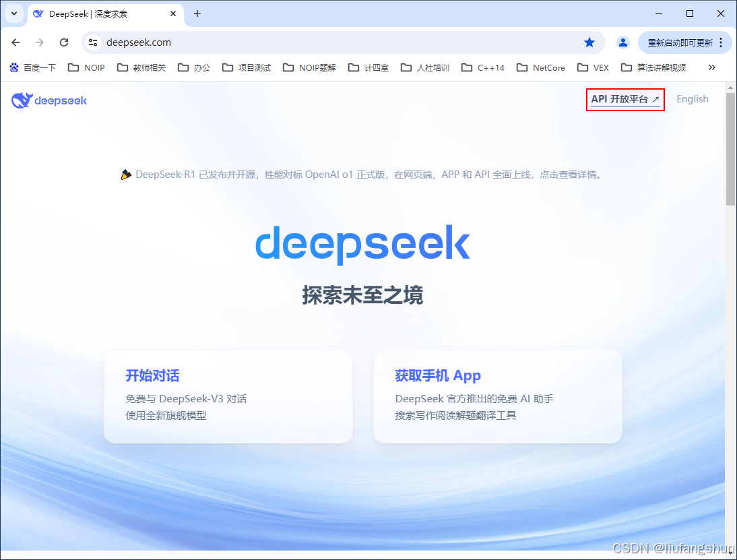Viewport: 737px width, 560px height.
Task: Click the page vertical scrollbar thumb
Action: click(x=730, y=149)
